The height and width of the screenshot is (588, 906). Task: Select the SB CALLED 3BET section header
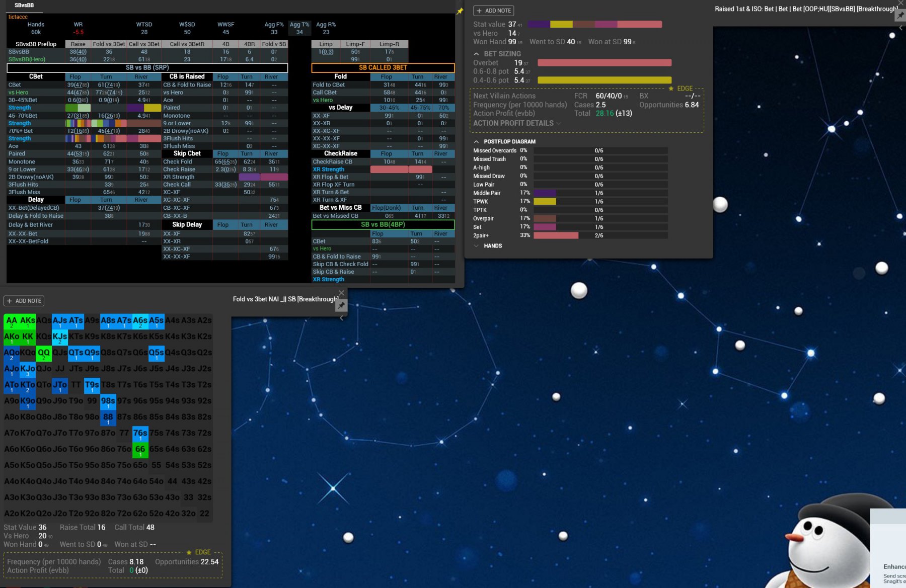click(383, 67)
